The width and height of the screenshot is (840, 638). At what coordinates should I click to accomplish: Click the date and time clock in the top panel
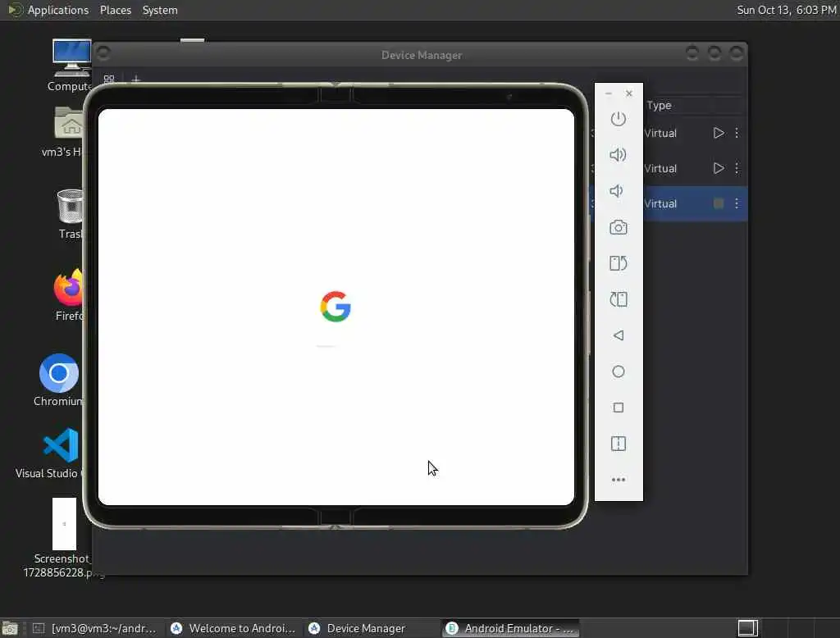[x=787, y=10]
